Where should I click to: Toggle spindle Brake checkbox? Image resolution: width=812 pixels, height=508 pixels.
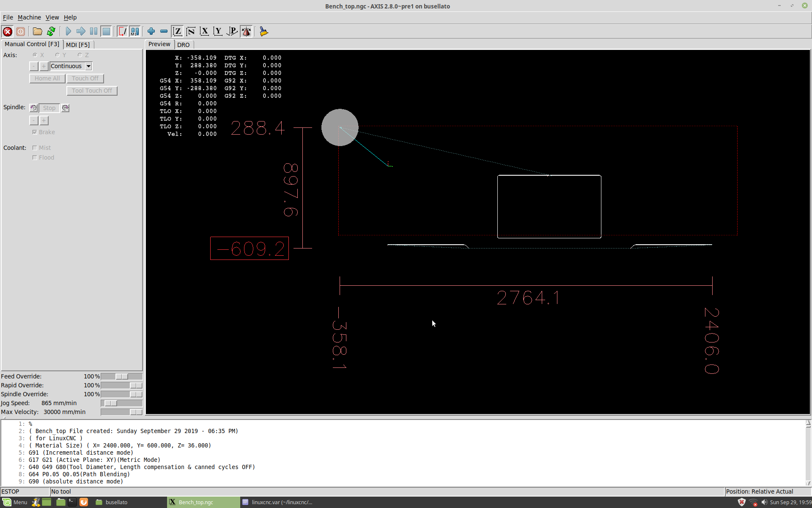[x=35, y=132]
